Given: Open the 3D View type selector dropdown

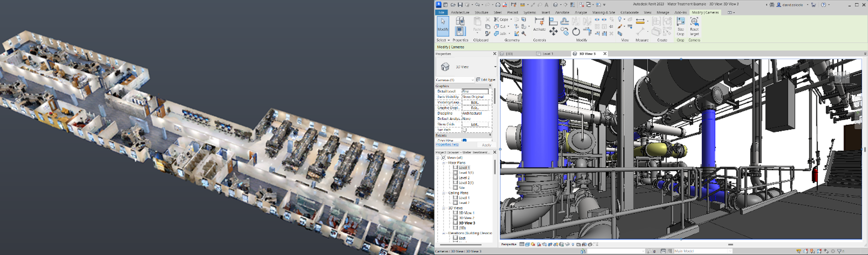Looking at the screenshot, I should click(x=495, y=67).
